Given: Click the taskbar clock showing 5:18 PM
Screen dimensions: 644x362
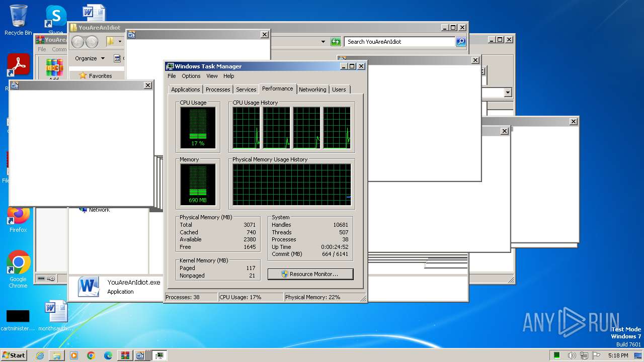Looking at the screenshot, I should pos(618,355).
